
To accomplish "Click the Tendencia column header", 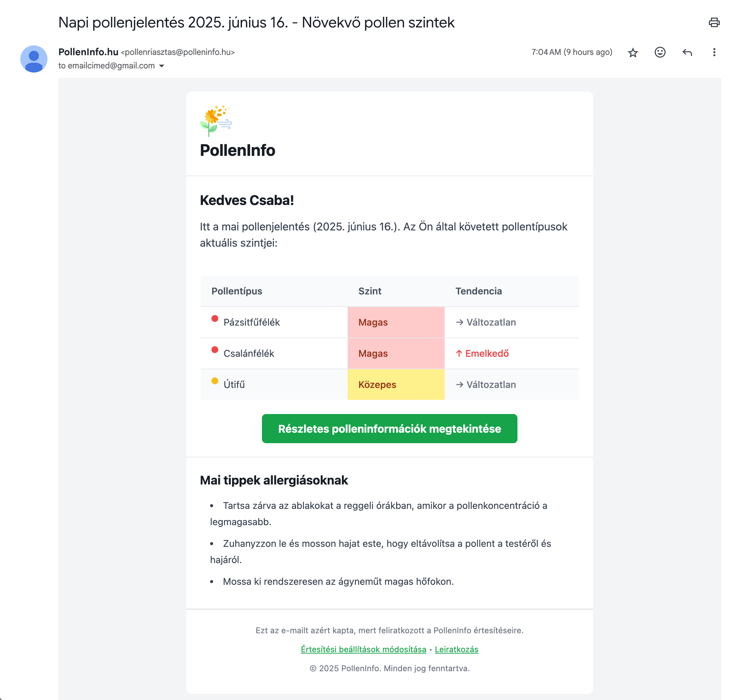I will click(478, 291).
